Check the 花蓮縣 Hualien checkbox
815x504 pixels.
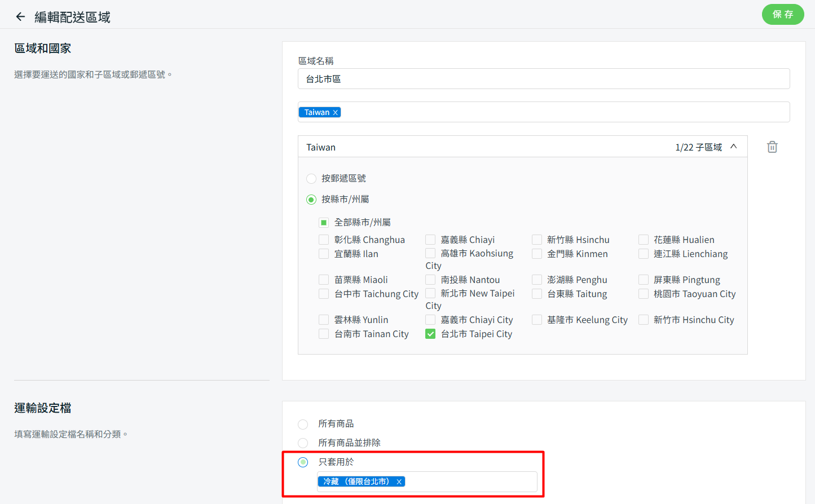(x=644, y=240)
